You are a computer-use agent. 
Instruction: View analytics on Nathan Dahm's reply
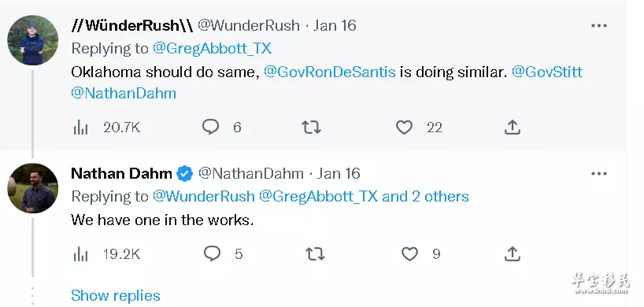pyautogui.click(x=81, y=254)
